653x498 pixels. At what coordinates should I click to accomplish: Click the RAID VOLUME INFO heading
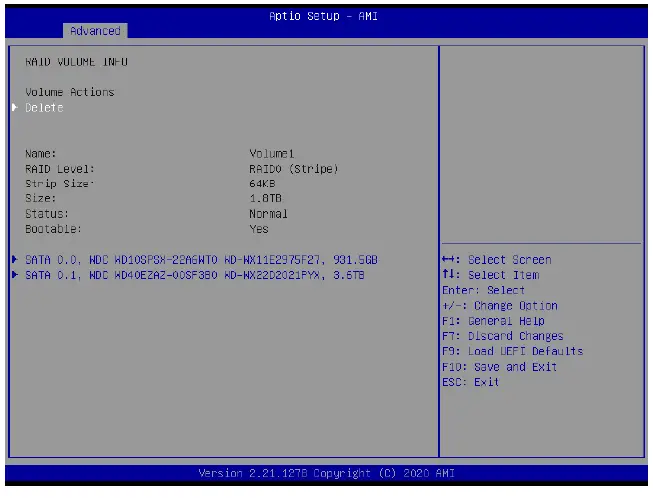pyautogui.click(x=76, y=62)
